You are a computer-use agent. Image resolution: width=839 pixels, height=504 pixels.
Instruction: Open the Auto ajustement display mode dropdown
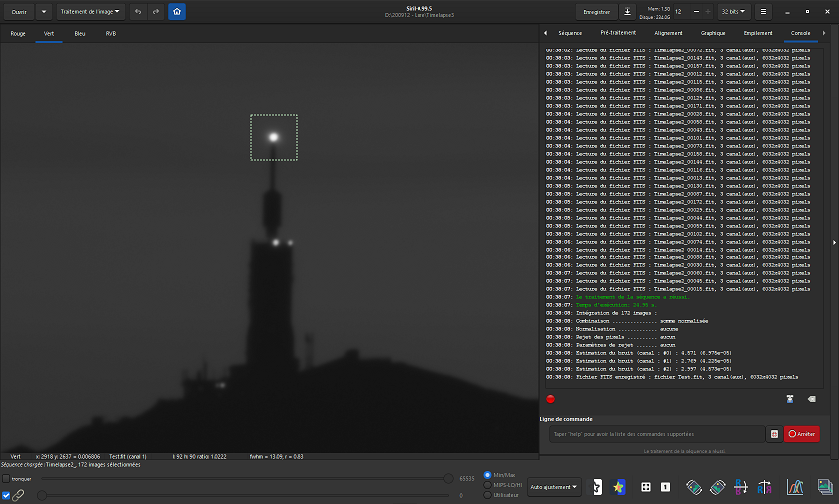554,487
